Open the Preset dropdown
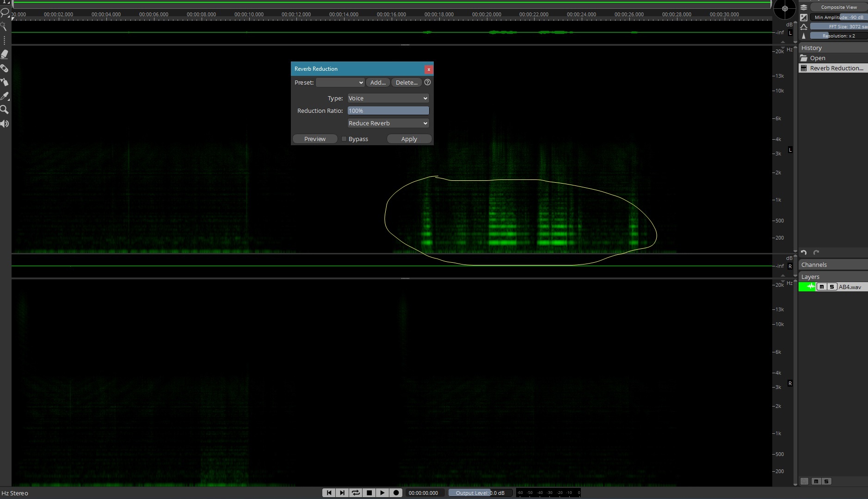Viewport: 868px width, 499px height. click(x=340, y=82)
